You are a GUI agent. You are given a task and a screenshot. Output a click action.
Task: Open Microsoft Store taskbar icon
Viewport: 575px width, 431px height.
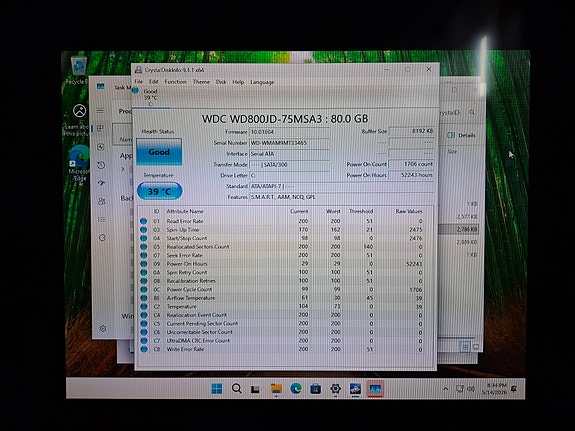pyautogui.click(x=316, y=389)
